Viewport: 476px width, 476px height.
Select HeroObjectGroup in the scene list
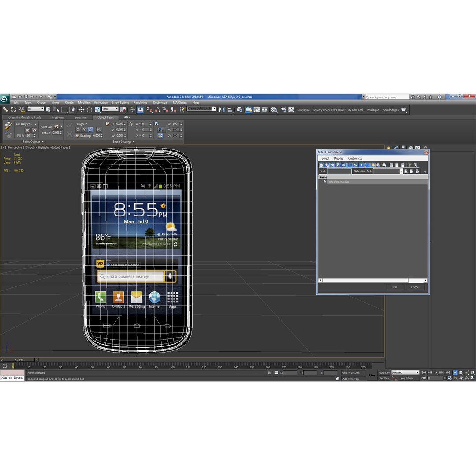(338, 182)
